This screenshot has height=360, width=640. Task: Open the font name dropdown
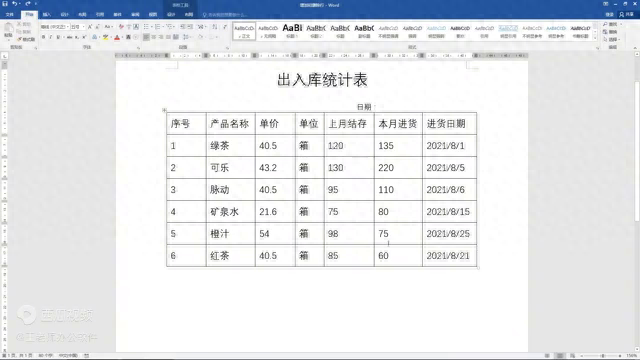67,27
